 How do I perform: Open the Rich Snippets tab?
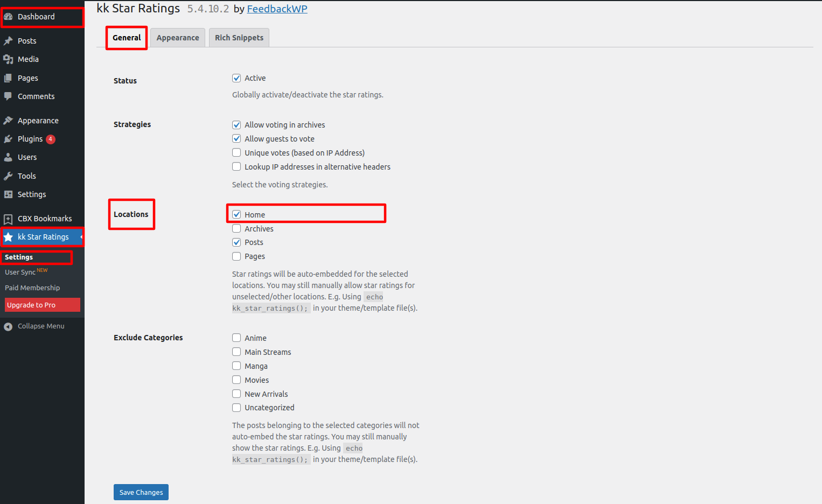(x=239, y=38)
